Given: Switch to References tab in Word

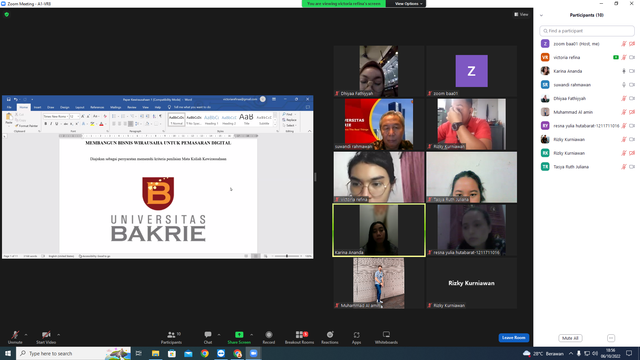Looking at the screenshot, I should [97, 107].
